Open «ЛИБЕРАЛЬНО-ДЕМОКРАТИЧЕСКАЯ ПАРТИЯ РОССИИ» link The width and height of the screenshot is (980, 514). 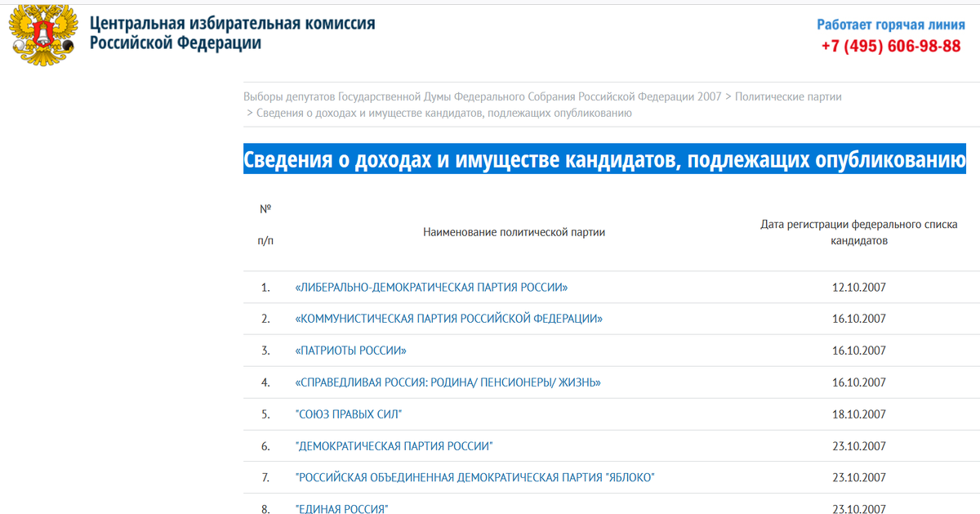(x=431, y=288)
